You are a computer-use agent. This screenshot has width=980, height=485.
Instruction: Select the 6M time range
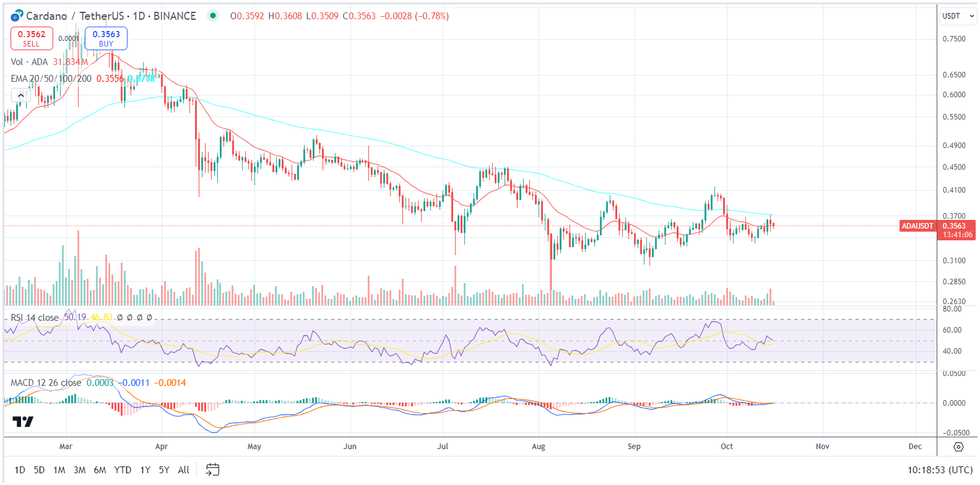100,470
